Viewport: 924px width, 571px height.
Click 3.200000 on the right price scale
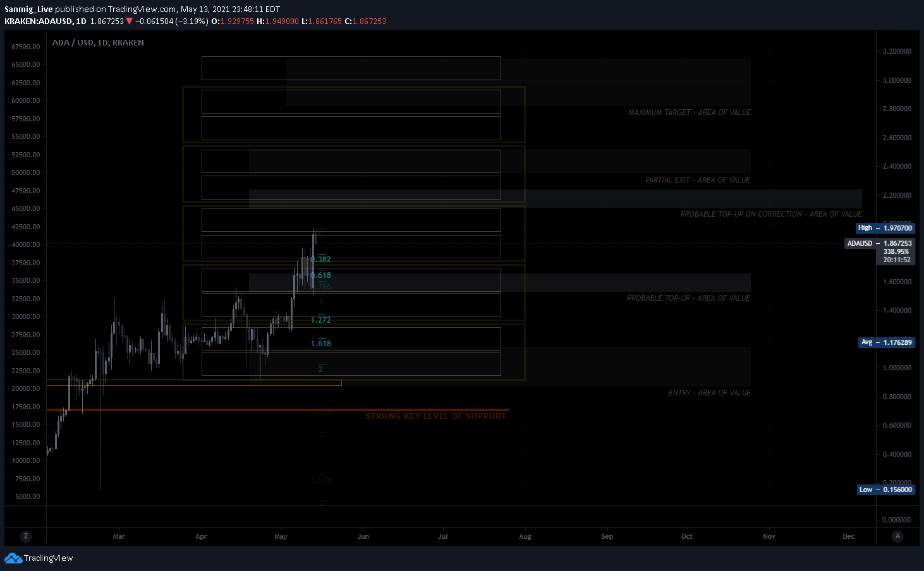click(897, 51)
